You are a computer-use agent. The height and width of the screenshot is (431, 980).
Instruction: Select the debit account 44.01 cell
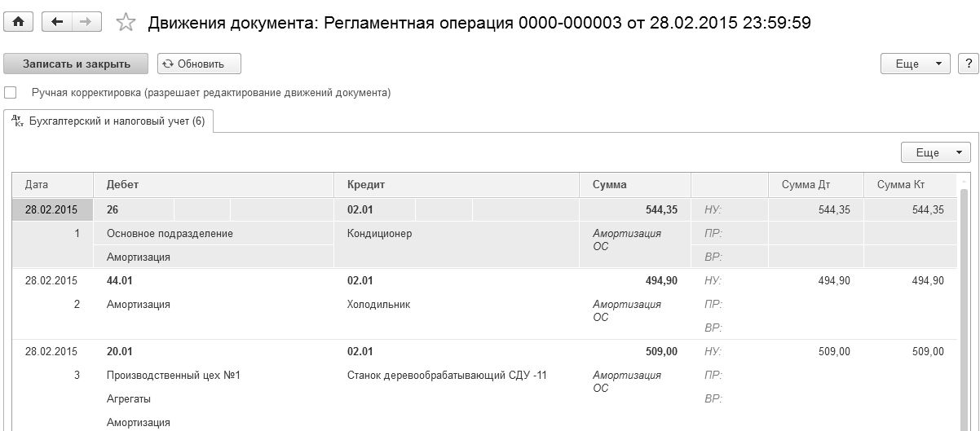[119, 281]
